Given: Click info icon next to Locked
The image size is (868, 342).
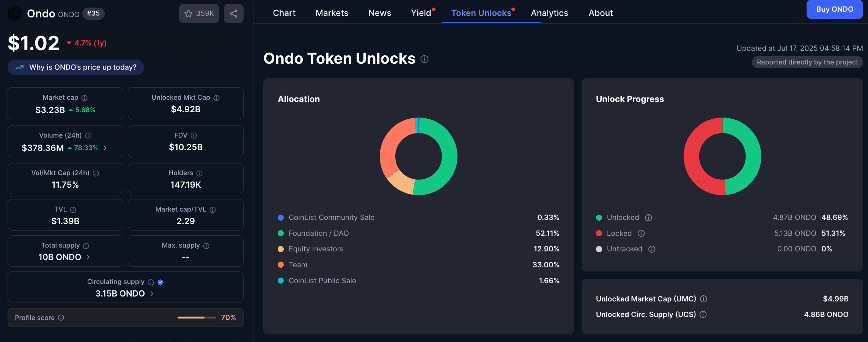Looking at the screenshot, I should (x=641, y=233).
